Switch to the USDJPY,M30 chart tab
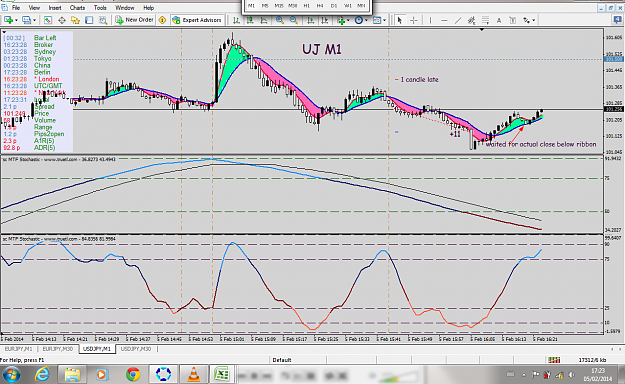The image size is (625, 384). [136, 349]
